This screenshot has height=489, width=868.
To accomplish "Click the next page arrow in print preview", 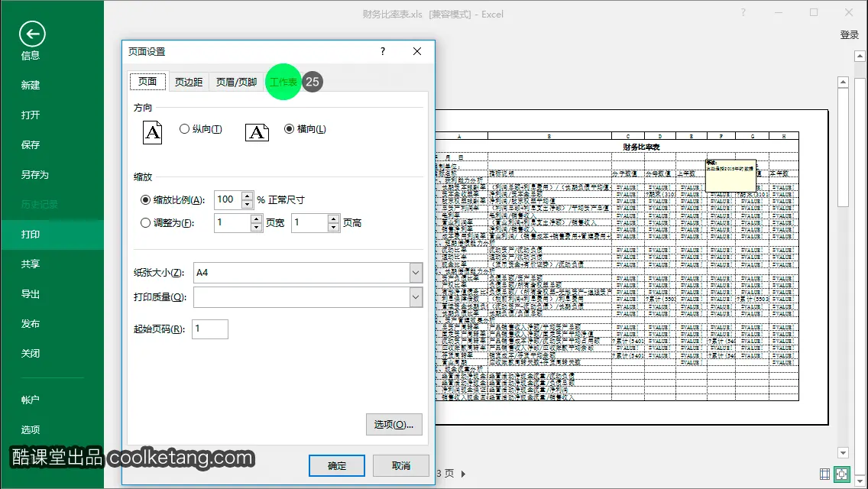I will pos(463,474).
